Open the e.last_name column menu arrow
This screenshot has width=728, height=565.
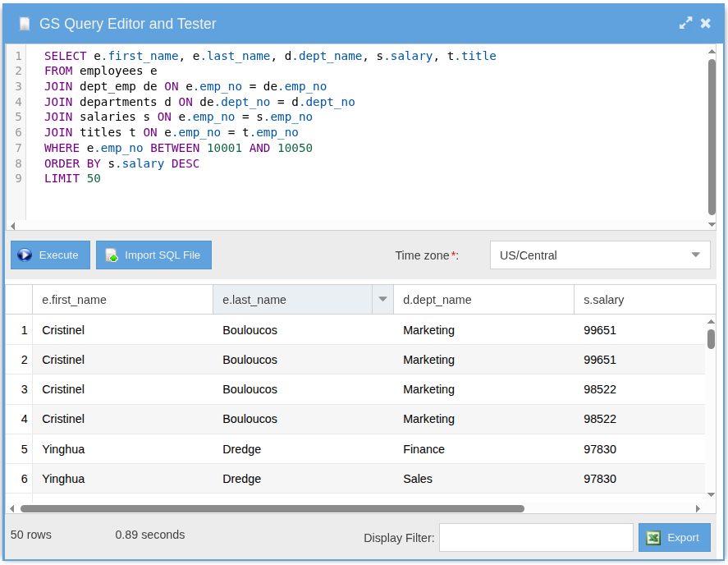pos(382,300)
